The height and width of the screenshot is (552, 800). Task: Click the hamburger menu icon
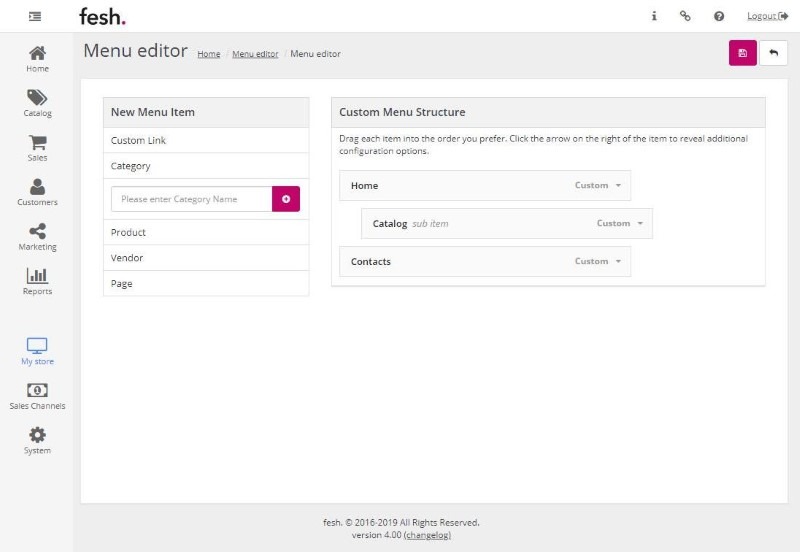click(x=35, y=16)
